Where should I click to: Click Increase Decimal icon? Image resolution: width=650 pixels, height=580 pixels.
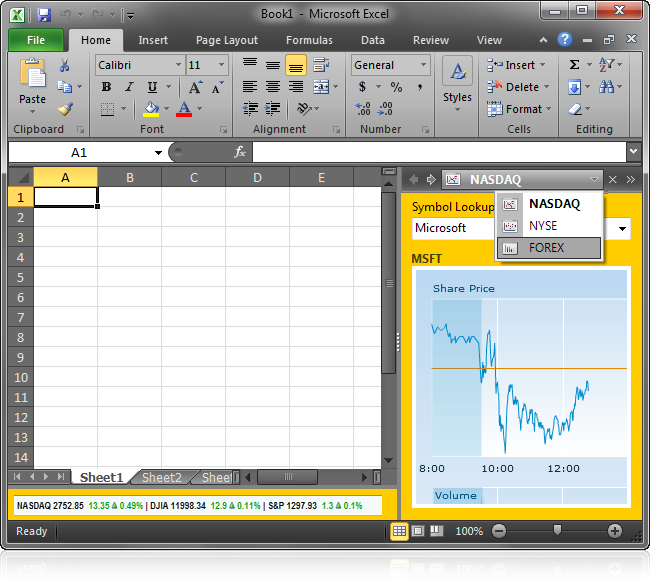pyautogui.click(x=363, y=109)
